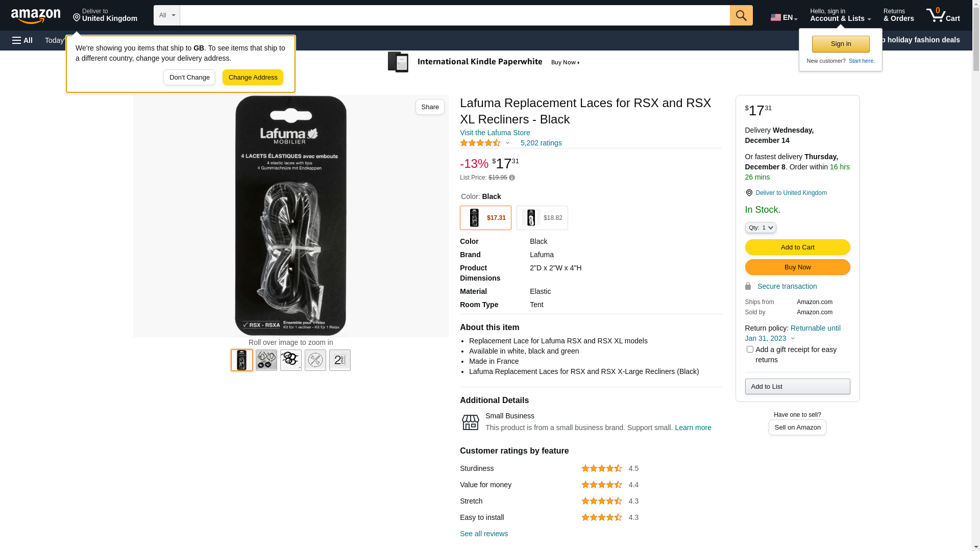Open the shopping cart icon

pyautogui.click(x=943, y=15)
